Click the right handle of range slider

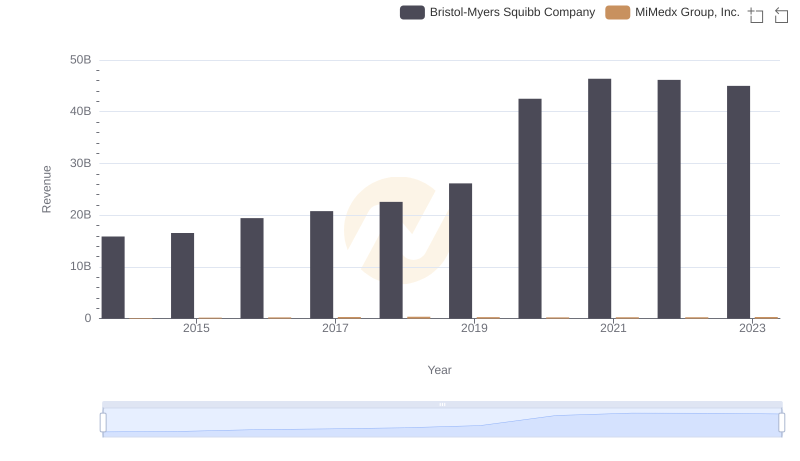(x=782, y=423)
